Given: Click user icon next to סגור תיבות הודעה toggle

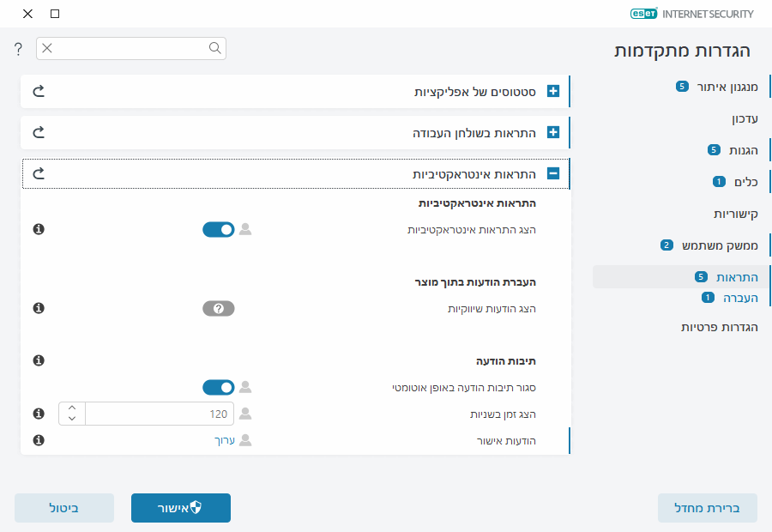Looking at the screenshot, I should coord(245,387).
